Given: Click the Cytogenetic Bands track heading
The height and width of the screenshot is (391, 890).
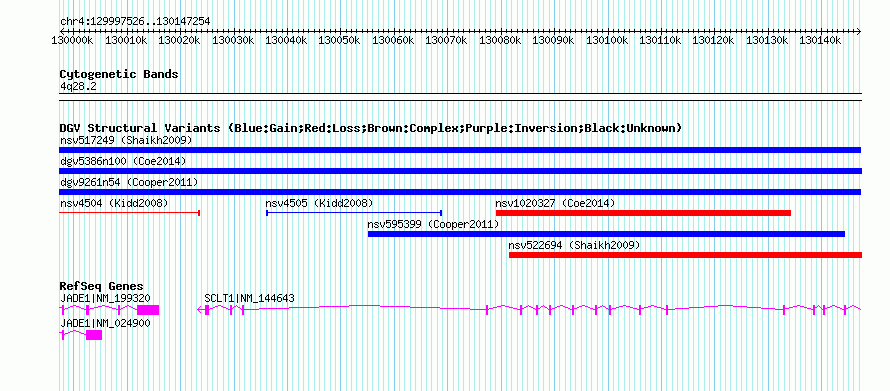Looking at the screenshot, I should (x=119, y=74).
